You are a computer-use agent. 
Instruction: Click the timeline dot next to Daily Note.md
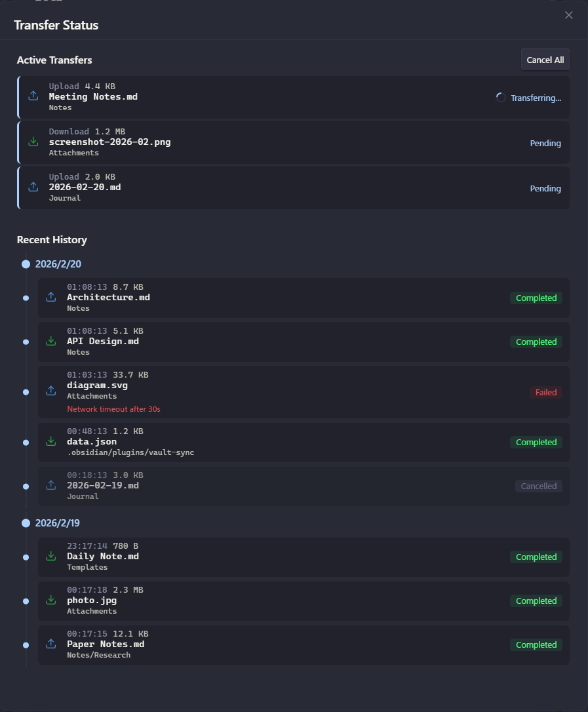pos(26,557)
